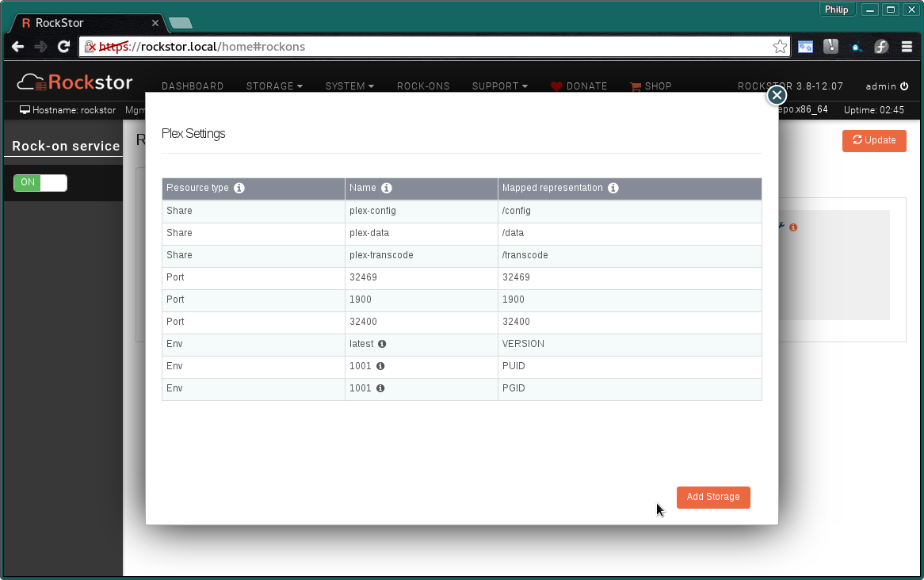Click the Rockstor logo
This screenshot has width=924, height=580.
tap(74, 82)
